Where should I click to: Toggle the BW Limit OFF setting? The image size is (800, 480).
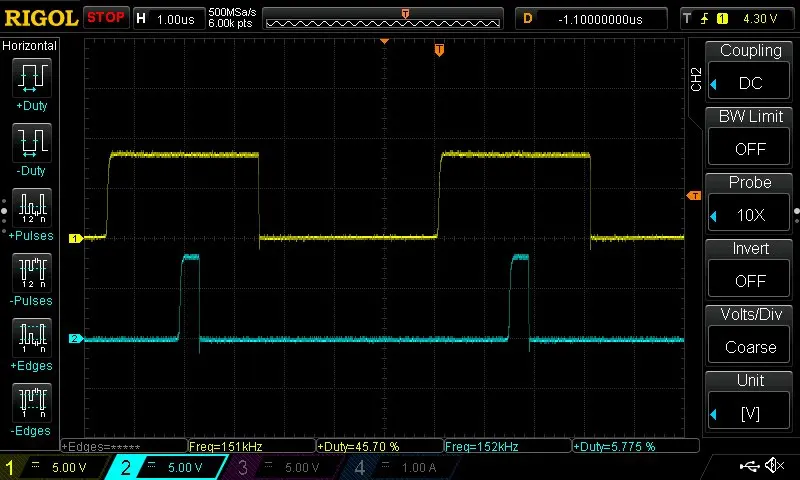749,148
